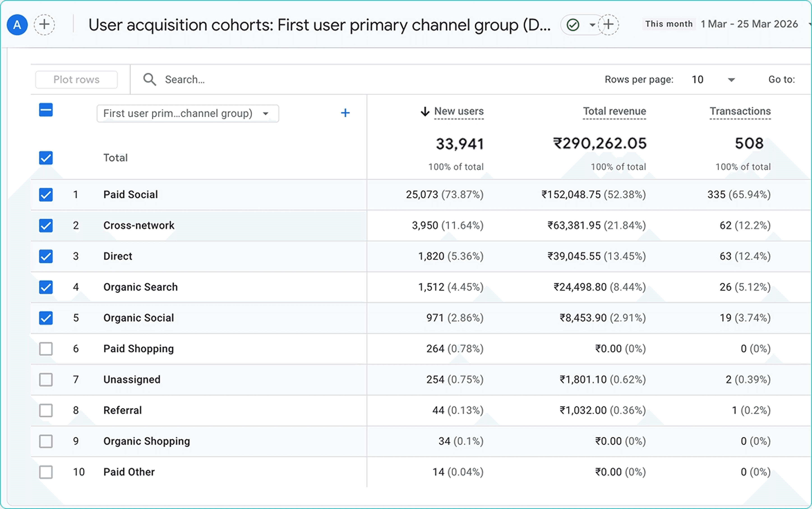Sort by the Transactions column header
This screenshot has height=509, width=812.
740,111
